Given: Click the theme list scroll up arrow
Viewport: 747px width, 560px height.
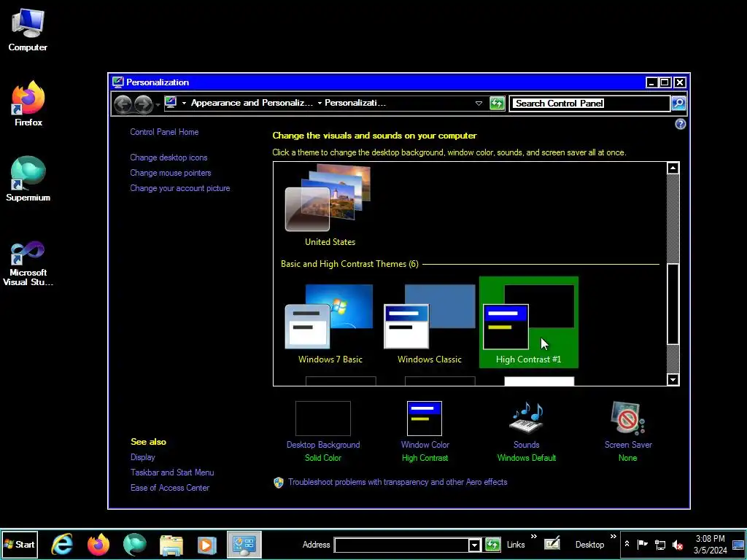Looking at the screenshot, I should pos(673,168).
